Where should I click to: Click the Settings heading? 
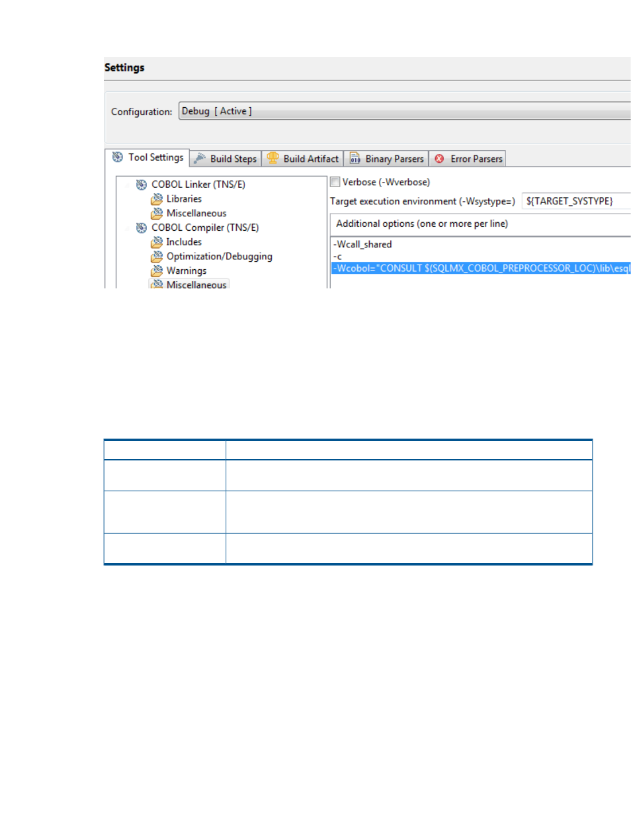click(124, 67)
